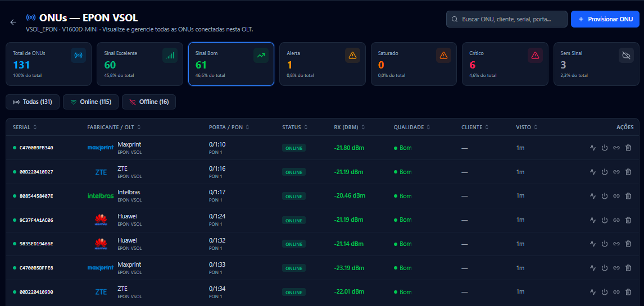The height and width of the screenshot is (306, 644).
Task: Sort by PORTA / PON column
Action: pyautogui.click(x=229, y=127)
